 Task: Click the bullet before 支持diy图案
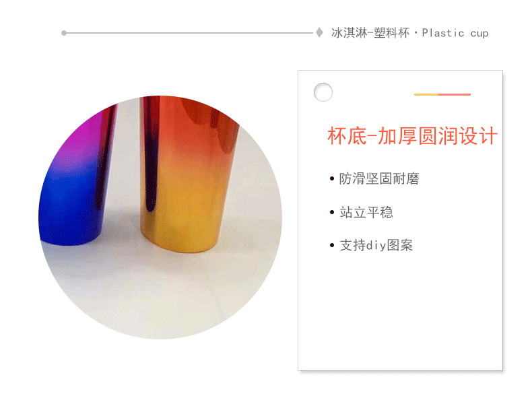point(332,245)
